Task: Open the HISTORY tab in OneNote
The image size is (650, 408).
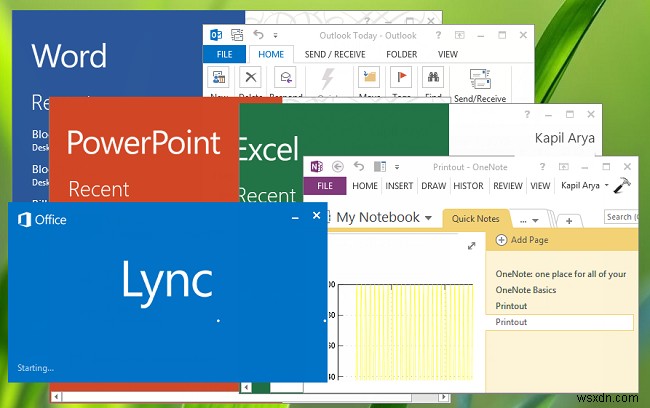Action: (x=468, y=186)
